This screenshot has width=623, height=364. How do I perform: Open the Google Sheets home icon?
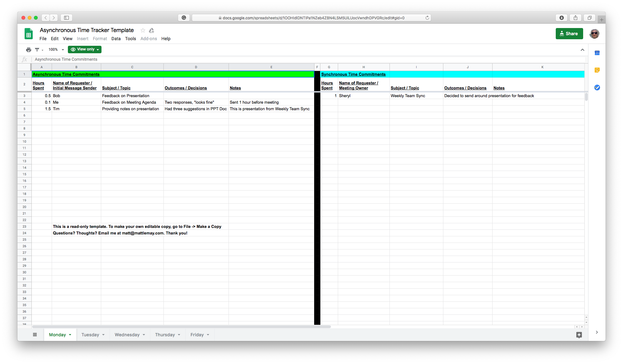point(29,34)
